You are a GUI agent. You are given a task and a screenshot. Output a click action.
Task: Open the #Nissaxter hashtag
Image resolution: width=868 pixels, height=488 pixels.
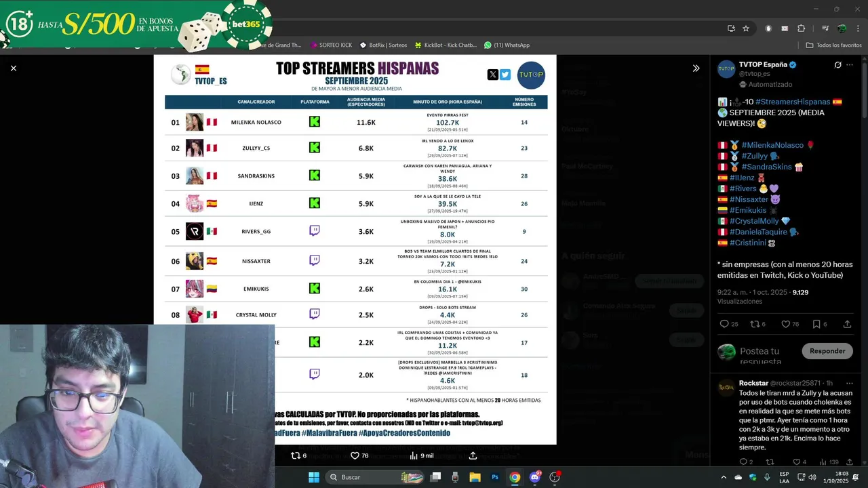[x=749, y=199]
